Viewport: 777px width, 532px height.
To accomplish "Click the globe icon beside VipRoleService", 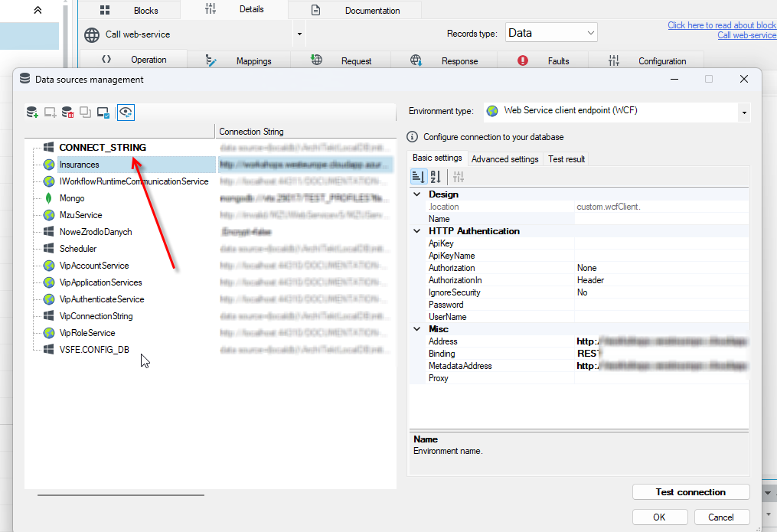I will click(48, 333).
